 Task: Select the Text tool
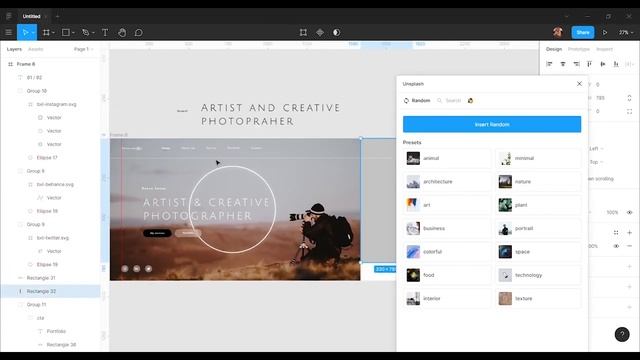click(105, 32)
